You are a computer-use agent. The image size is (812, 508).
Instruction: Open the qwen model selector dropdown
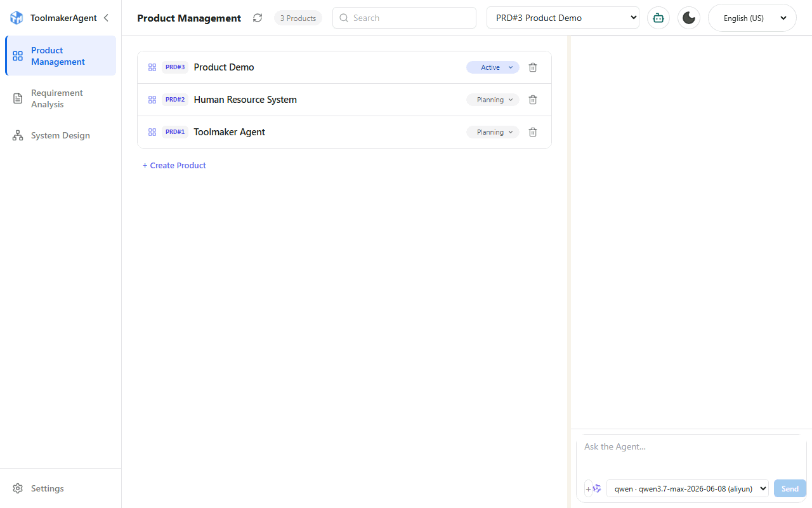(x=688, y=488)
